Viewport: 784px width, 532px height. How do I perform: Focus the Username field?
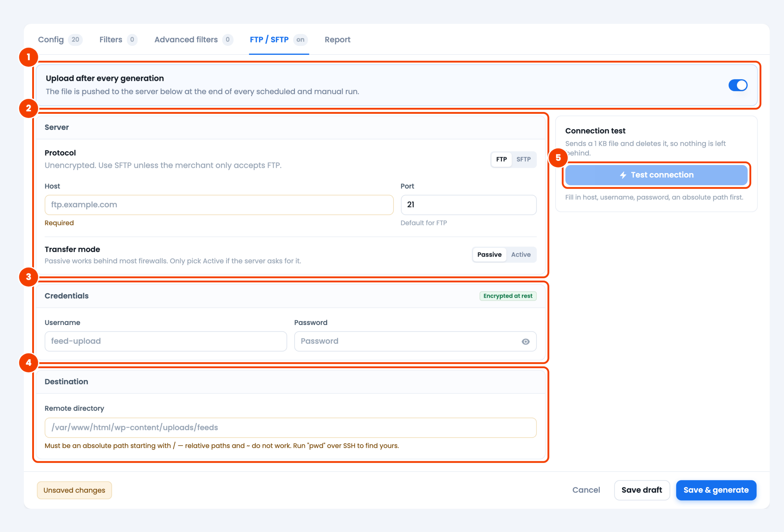[x=166, y=341]
